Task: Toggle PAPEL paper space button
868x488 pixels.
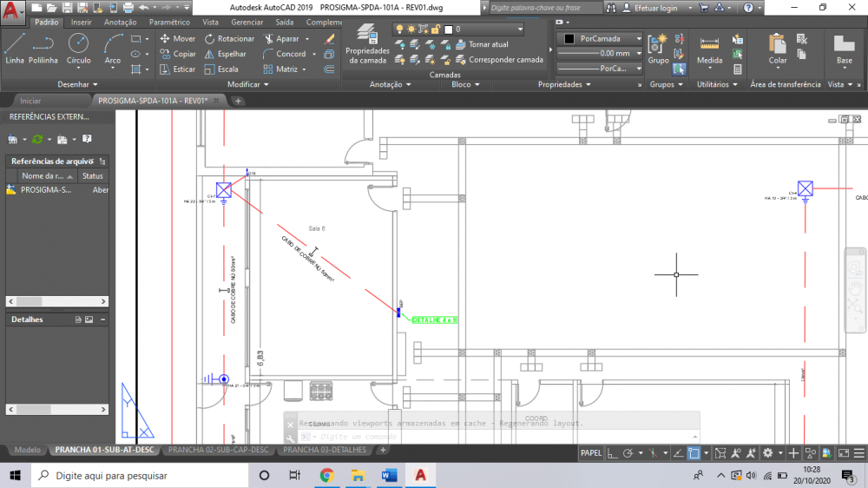Action: (590, 453)
